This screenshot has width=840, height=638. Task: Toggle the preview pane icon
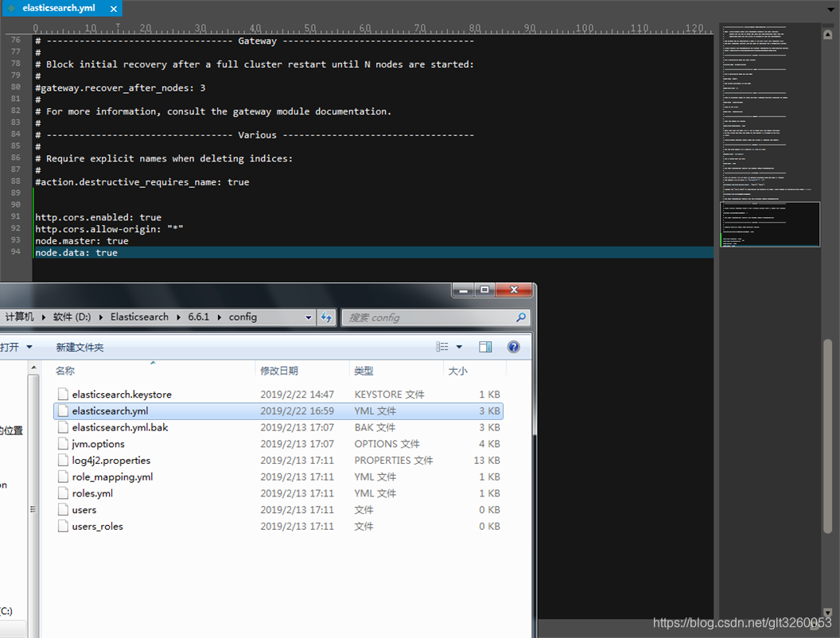tap(485, 347)
